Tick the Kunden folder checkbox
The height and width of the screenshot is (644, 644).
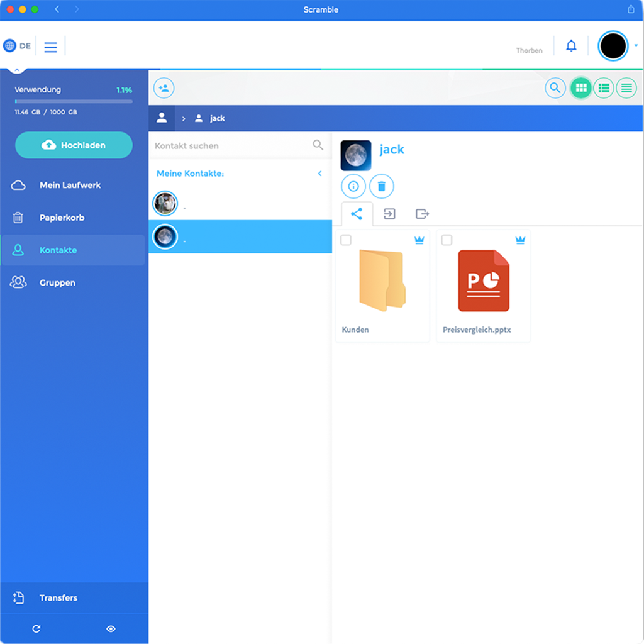coord(346,240)
